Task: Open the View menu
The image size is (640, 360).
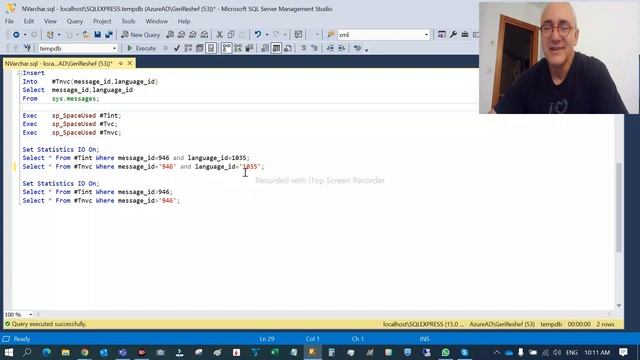Action: (x=50, y=21)
